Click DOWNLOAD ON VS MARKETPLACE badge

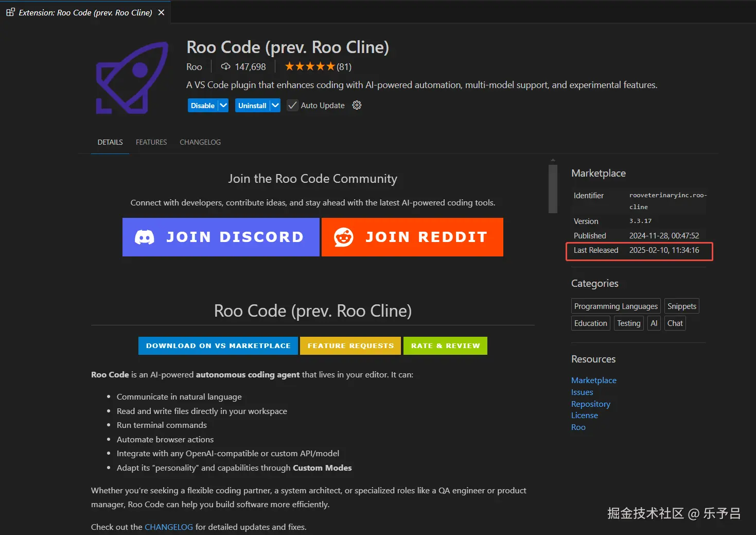pyautogui.click(x=218, y=346)
